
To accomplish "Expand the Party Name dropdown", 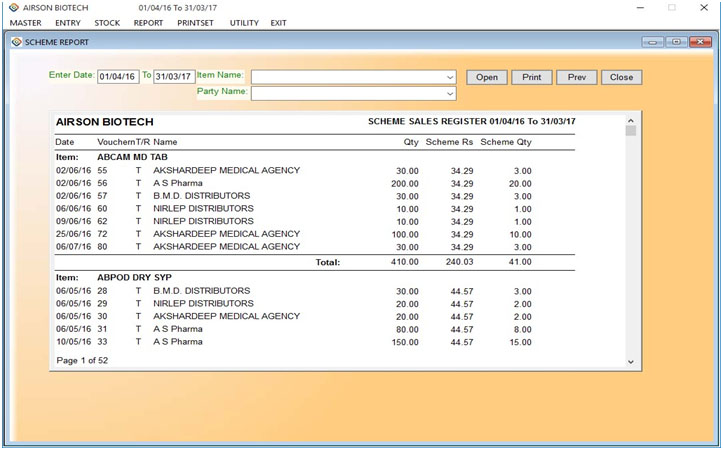I will pos(449,94).
